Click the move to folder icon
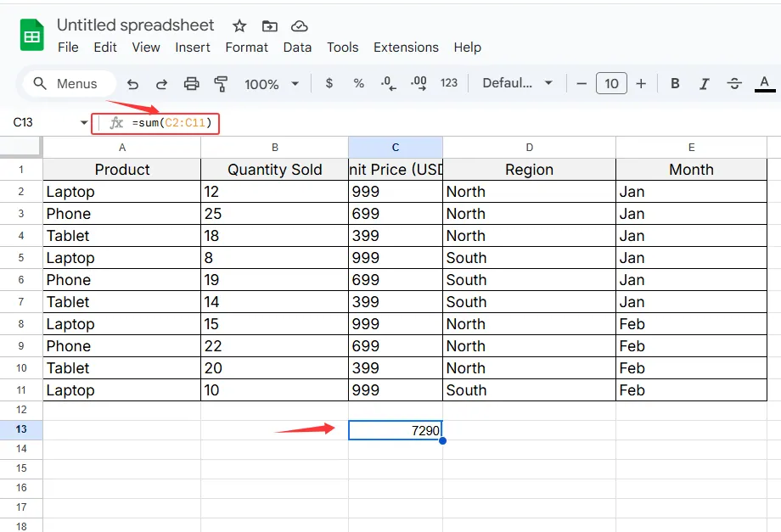The height and width of the screenshot is (532, 781). coord(269,26)
